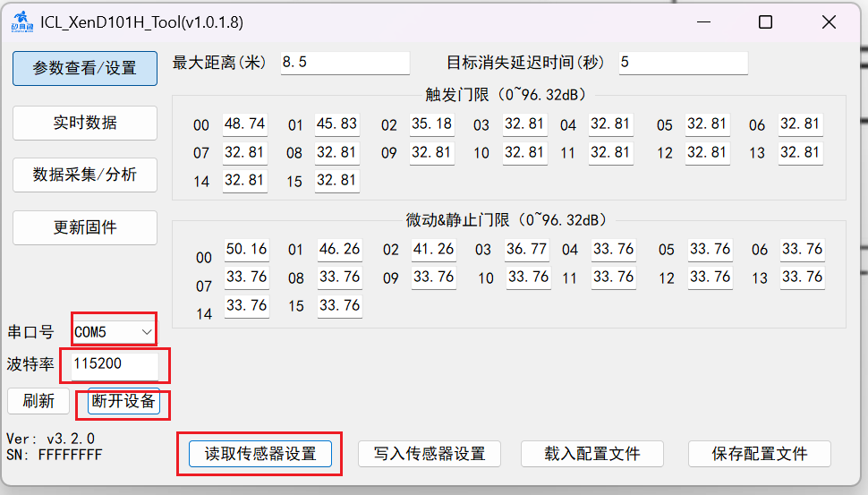868x495 pixels.
Task: Click trigger threshold 00 field showing 48.74
Action: coord(244,124)
